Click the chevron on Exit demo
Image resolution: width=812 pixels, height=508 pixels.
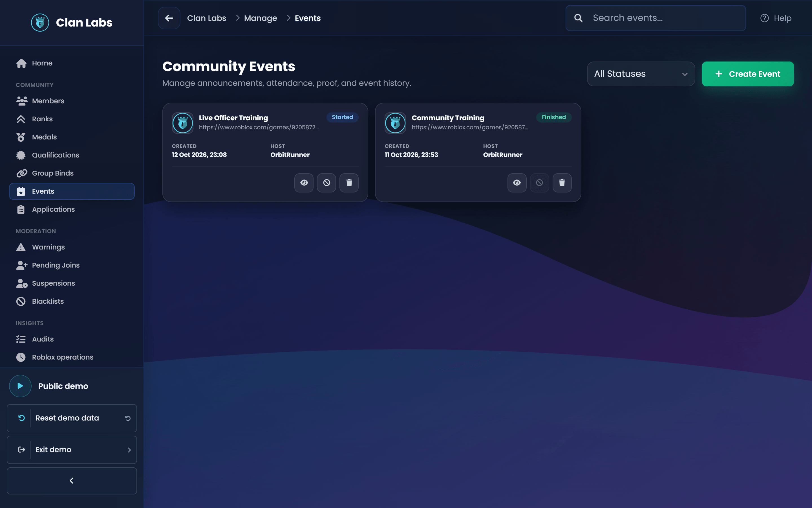[129, 450]
